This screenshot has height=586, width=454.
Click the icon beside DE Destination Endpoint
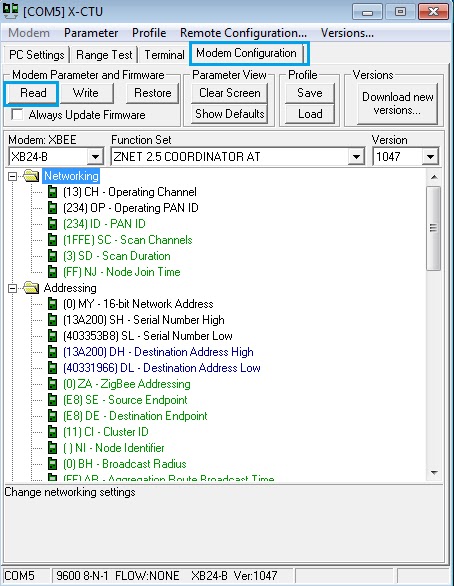(x=53, y=416)
